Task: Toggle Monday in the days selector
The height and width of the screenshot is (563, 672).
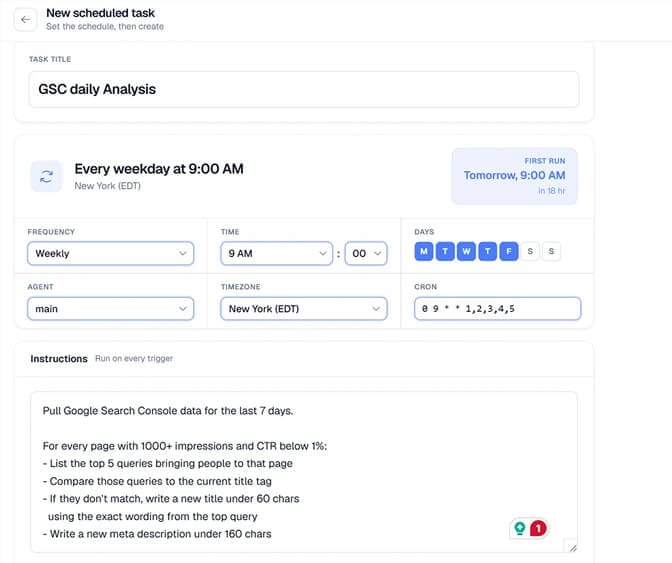Action: click(423, 252)
